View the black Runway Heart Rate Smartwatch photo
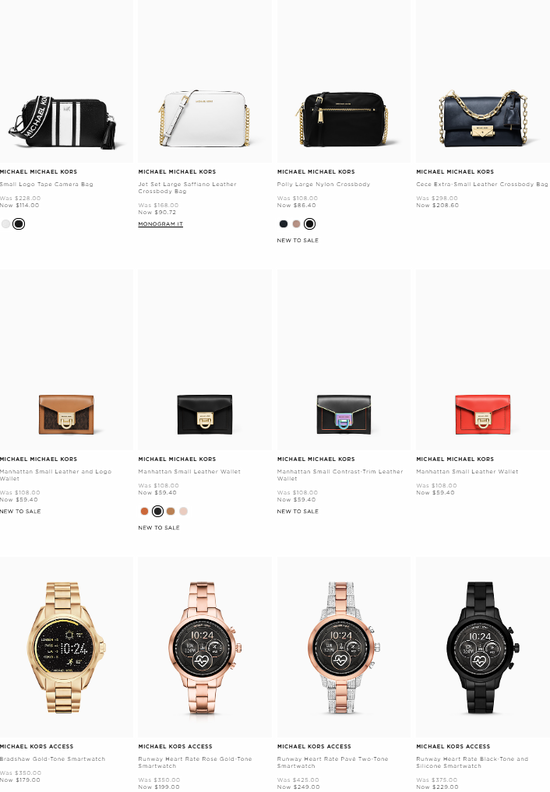 pyautogui.click(x=483, y=647)
